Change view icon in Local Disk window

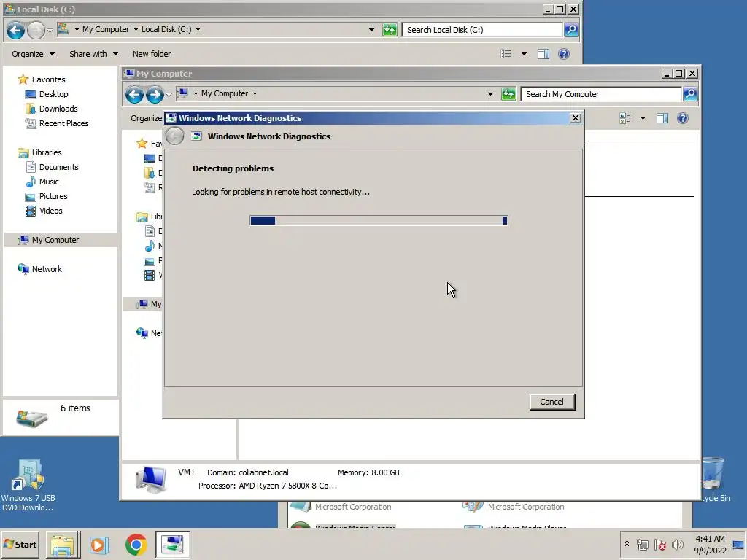coord(506,54)
